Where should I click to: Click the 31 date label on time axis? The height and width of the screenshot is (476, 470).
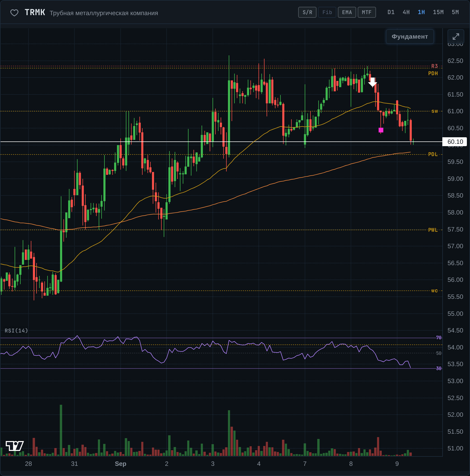click(74, 464)
